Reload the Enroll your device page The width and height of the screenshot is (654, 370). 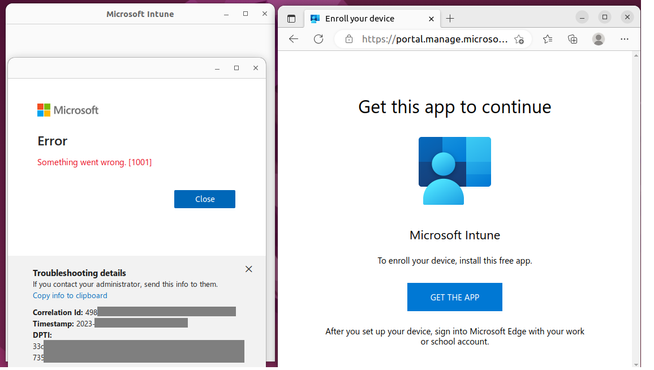(319, 39)
